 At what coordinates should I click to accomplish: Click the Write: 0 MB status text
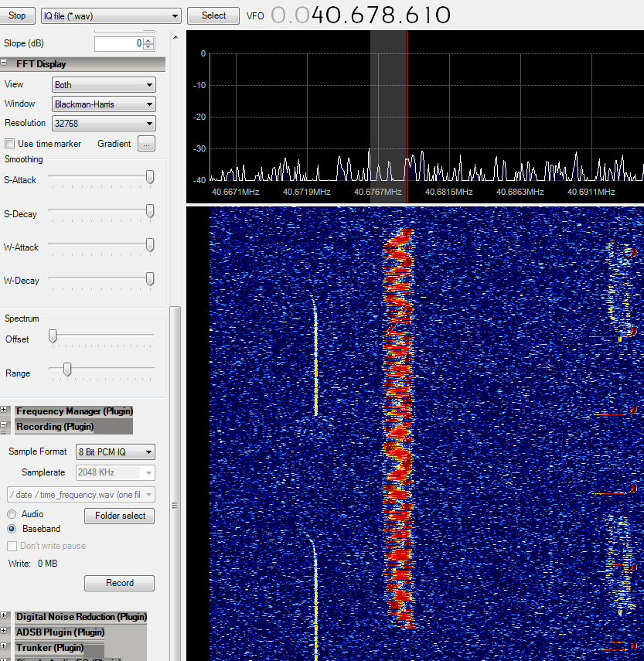click(x=33, y=564)
